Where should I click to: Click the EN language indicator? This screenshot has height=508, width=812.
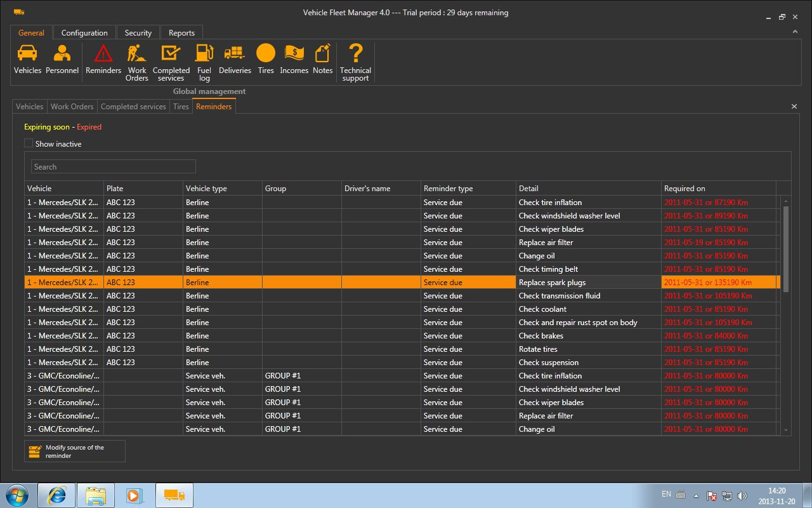[666, 494]
